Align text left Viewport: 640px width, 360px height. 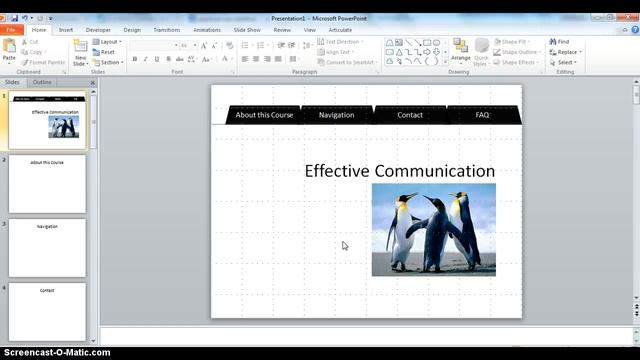coord(245,59)
